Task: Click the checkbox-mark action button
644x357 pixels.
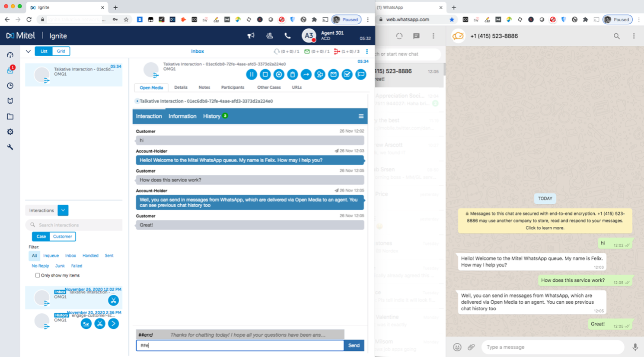Action: click(347, 74)
